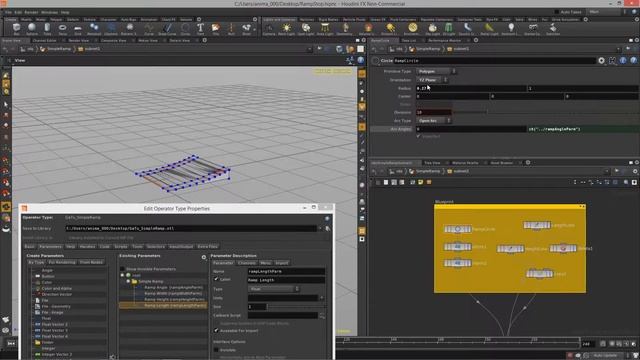The image size is (640, 360).
Task: Select the Torus shelf tool
Action: 62,29
